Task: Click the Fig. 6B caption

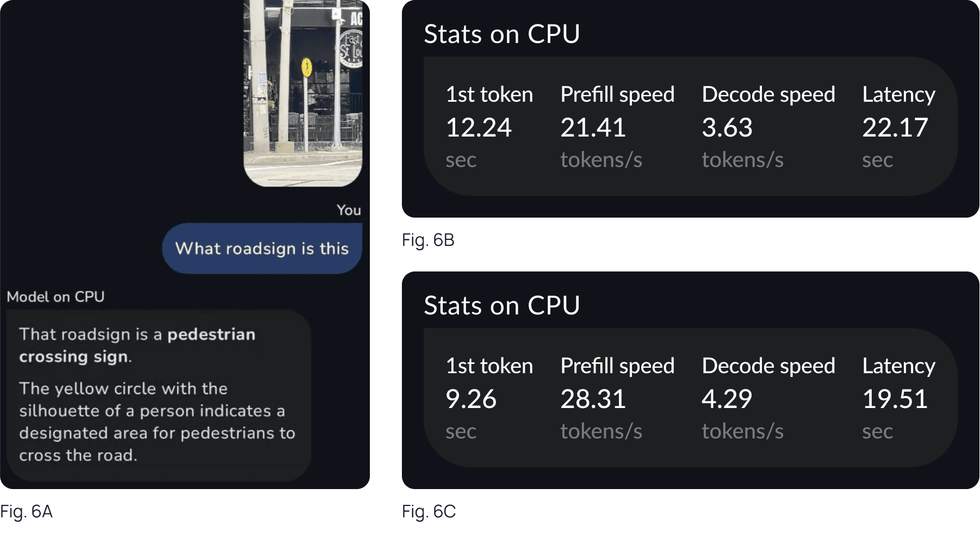Action: pos(428,240)
